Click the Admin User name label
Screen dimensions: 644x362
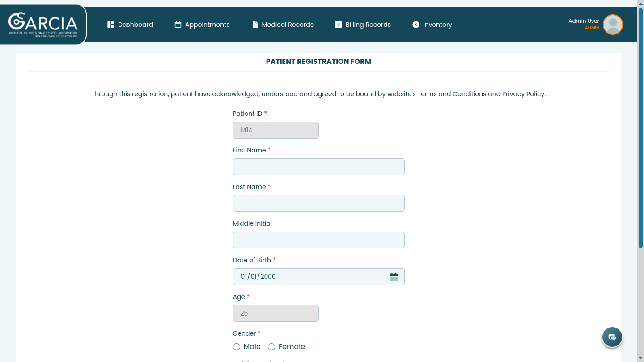pos(584,21)
